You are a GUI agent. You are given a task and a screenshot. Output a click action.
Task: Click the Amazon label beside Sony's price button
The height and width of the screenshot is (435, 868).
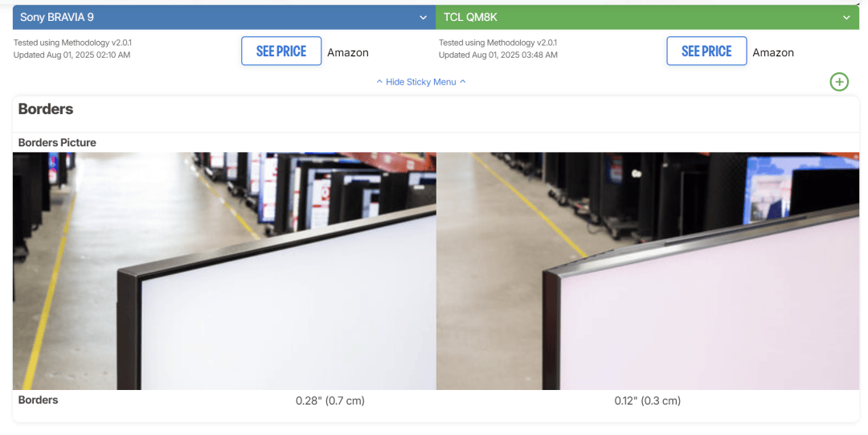tap(348, 52)
